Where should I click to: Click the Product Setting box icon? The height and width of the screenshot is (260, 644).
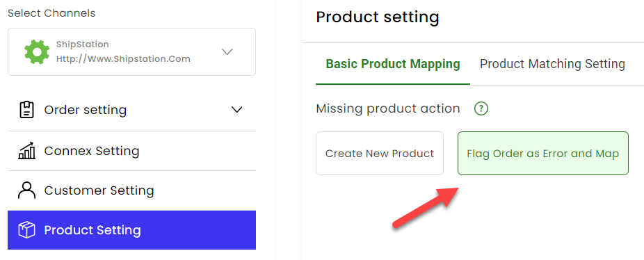[x=27, y=230]
